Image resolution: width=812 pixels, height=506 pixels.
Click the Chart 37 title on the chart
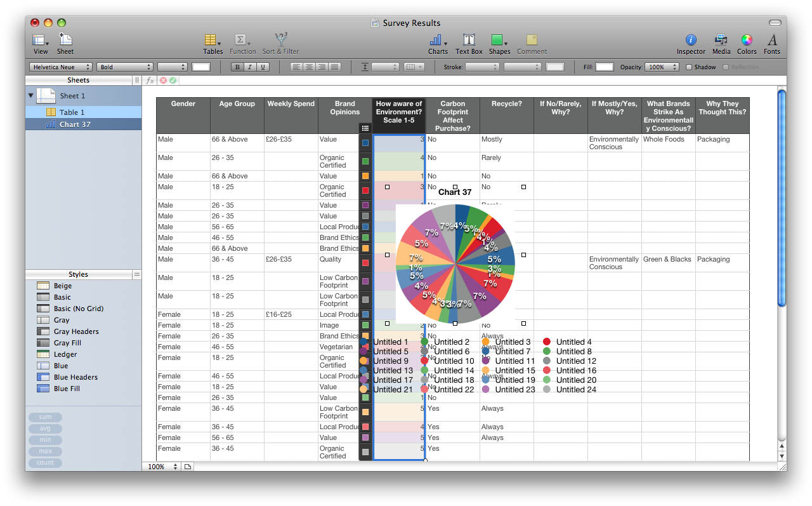pos(455,192)
